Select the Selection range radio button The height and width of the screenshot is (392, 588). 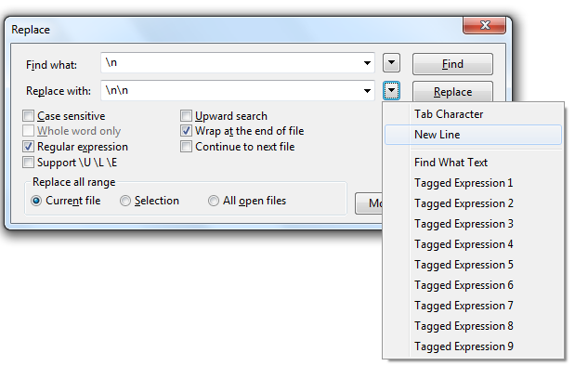click(125, 201)
